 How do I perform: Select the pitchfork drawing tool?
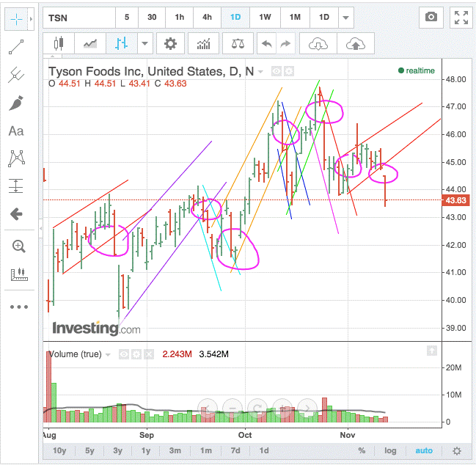coord(16,75)
